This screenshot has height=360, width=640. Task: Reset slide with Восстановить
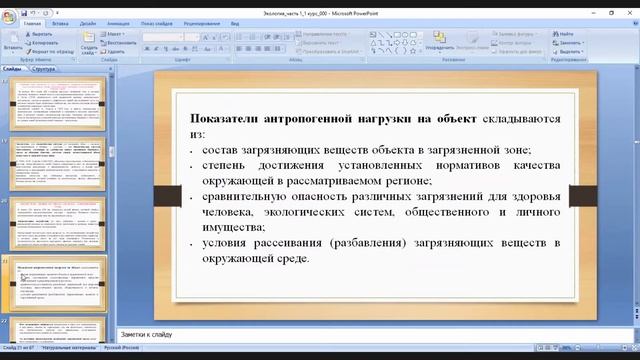[118, 43]
